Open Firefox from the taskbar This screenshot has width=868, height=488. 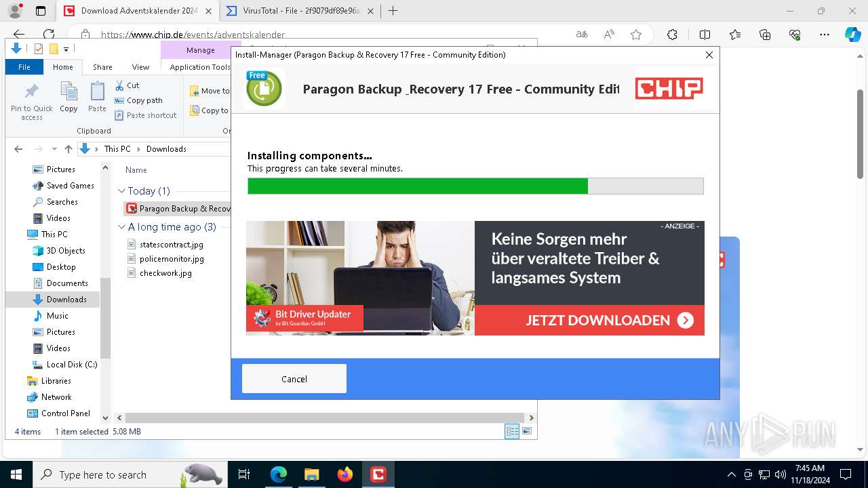345,474
